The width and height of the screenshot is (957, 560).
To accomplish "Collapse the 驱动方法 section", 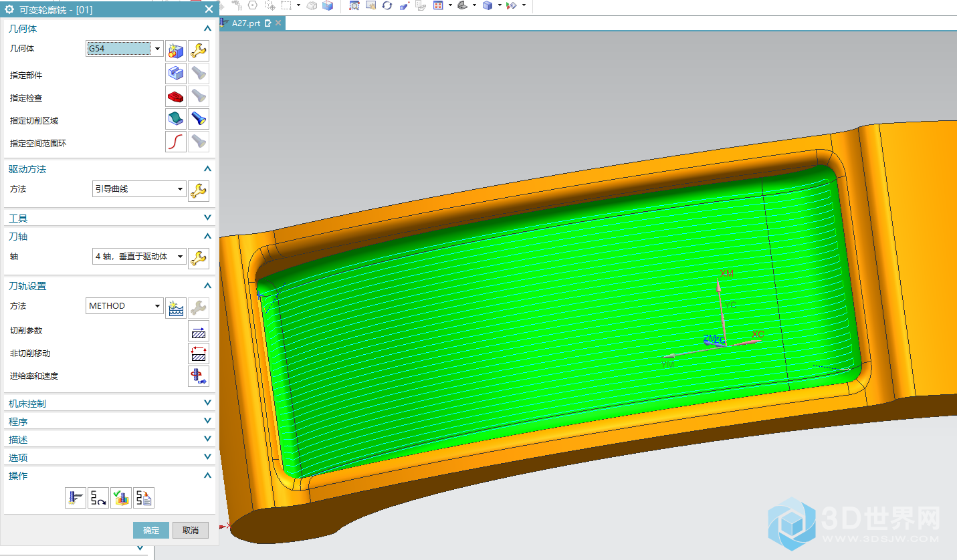I will 207,169.
